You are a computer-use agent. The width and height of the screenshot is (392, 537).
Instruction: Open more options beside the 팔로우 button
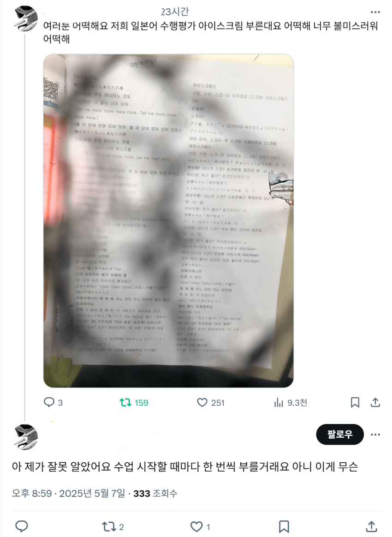pos(375,434)
